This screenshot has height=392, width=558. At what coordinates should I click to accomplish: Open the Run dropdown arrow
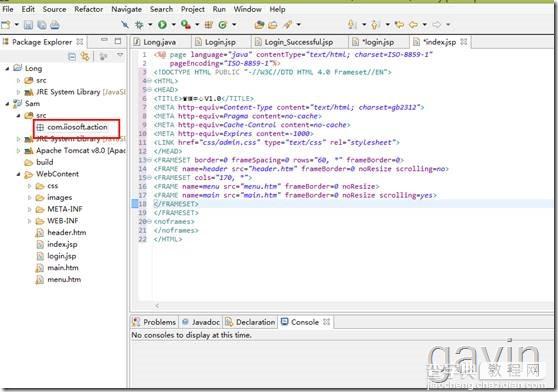click(x=174, y=25)
